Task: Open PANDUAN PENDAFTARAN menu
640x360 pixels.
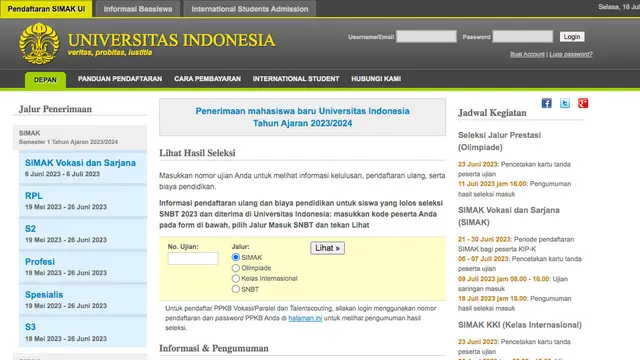Action: click(x=120, y=79)
